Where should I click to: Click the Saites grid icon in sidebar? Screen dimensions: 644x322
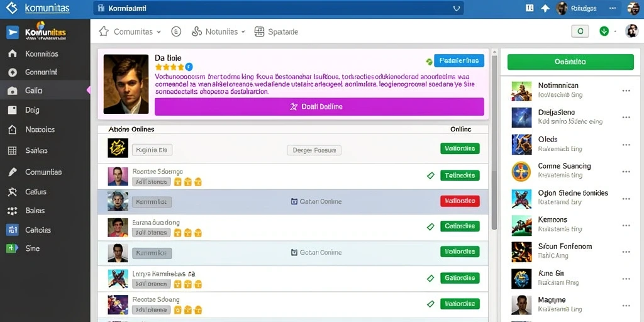pos(13,151)
